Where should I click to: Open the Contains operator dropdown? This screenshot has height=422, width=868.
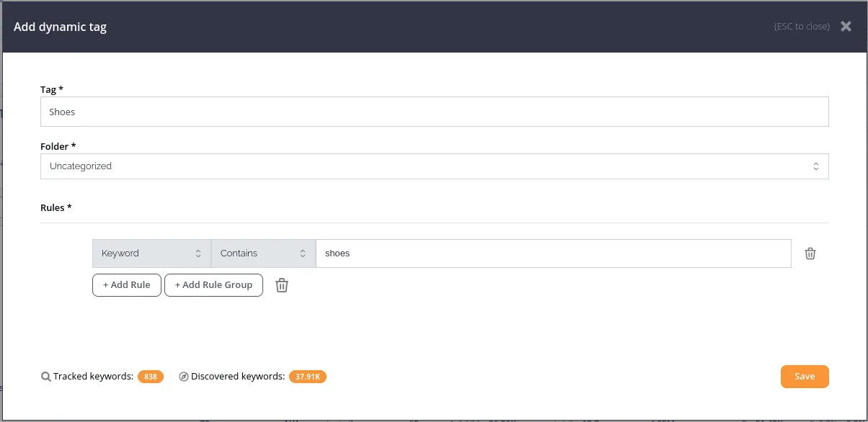(263, 253)
